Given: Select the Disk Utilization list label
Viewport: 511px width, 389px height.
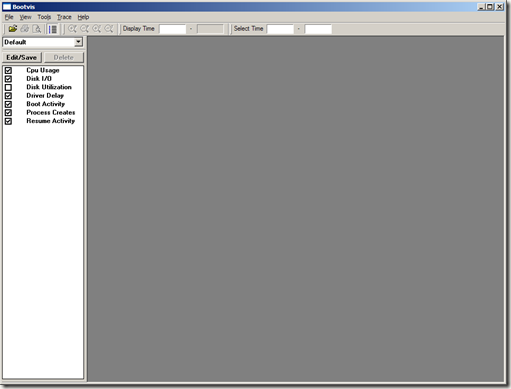Looking at the screenshot, I should tap(49, 87).
